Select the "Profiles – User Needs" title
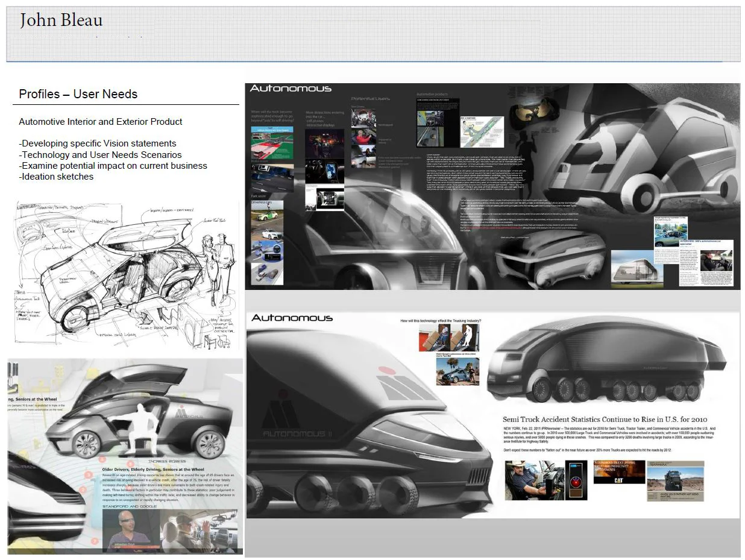The image size is (745, 560). coord(78,94)
